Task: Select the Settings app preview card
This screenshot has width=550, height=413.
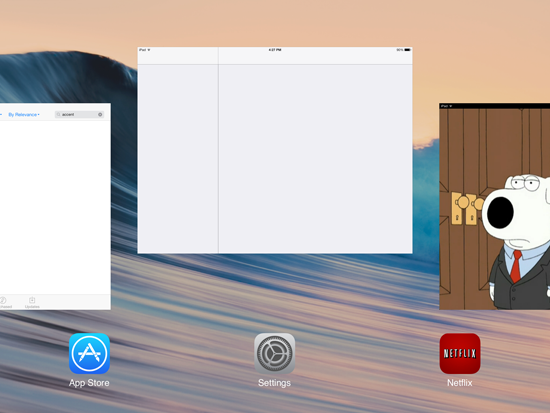Action: coord(275,150)
